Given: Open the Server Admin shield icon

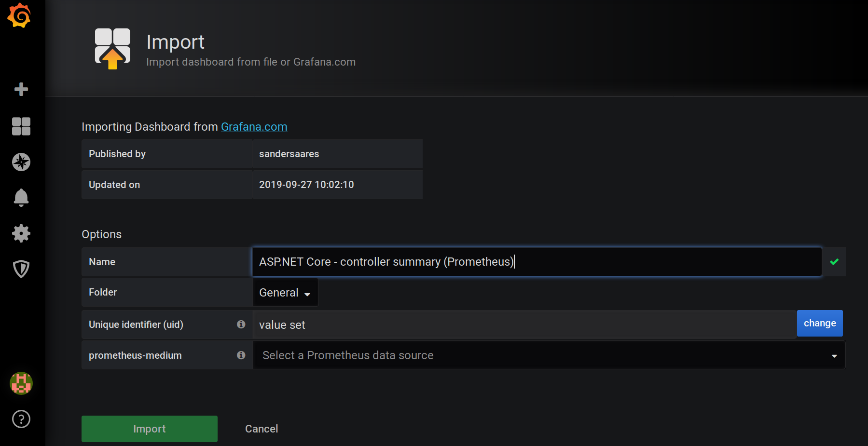Looking at the screenshot, I should point(21,269).
